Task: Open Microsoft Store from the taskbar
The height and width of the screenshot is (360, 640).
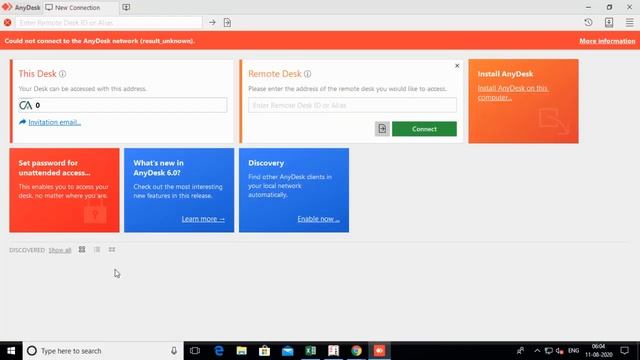Action: 264,351
